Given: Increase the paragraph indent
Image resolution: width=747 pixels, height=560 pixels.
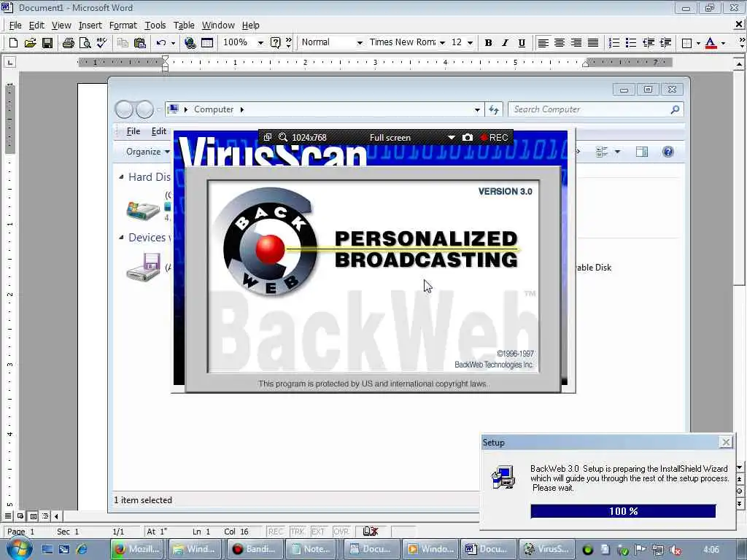Looking at the screenshot, I should tap(665, 43).
